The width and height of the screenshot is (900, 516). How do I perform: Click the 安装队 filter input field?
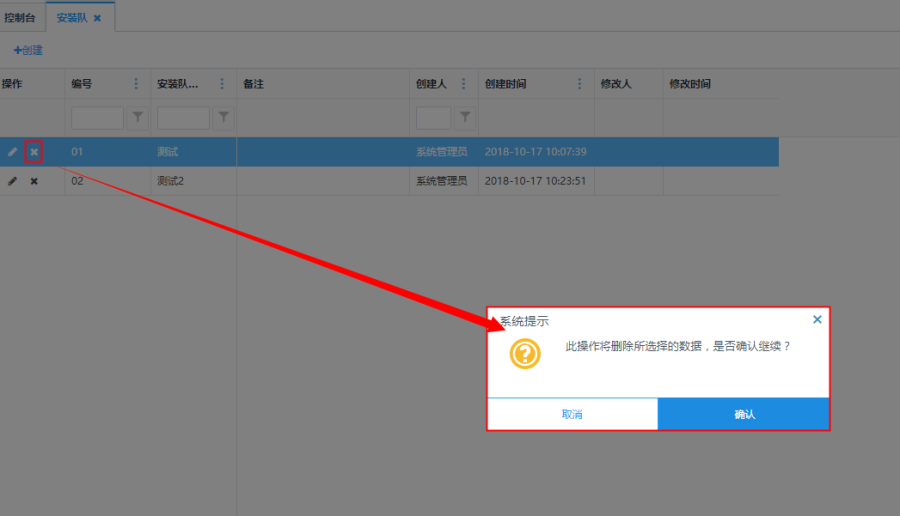coord(183,118)
